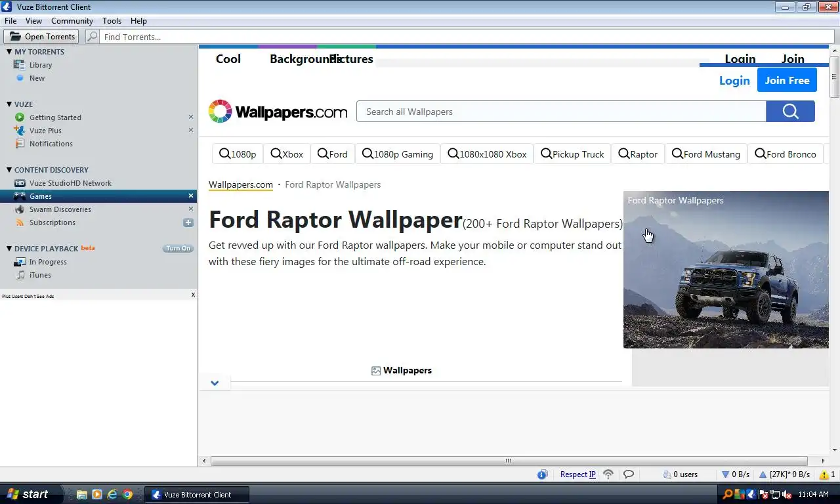Select the 1080p Gaming search chip
This screenshot has width=840, height=504.
coord(398,154)
